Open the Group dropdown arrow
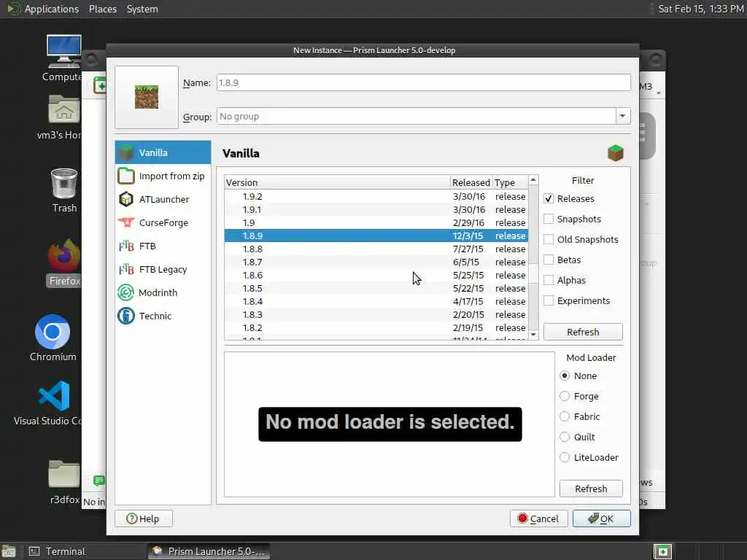This screenshot has height=560, width=747. 623,116
